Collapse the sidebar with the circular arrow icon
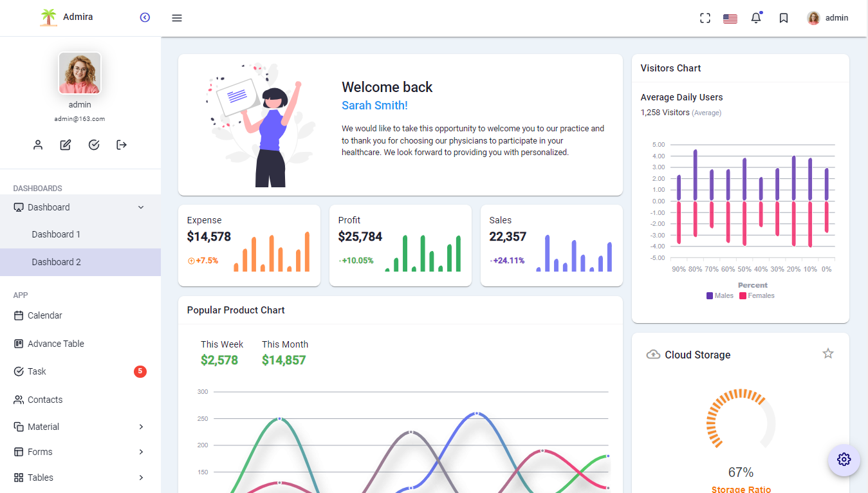868x493 pixels. 145,17
